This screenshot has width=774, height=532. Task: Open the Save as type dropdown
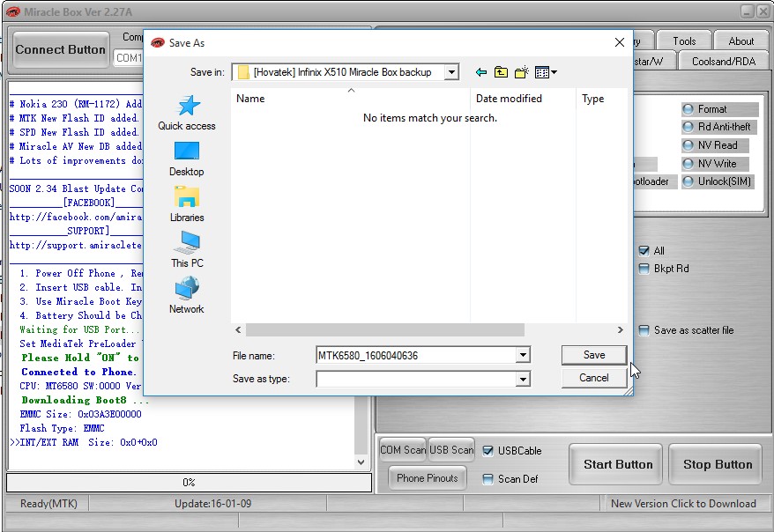point(523,379)
